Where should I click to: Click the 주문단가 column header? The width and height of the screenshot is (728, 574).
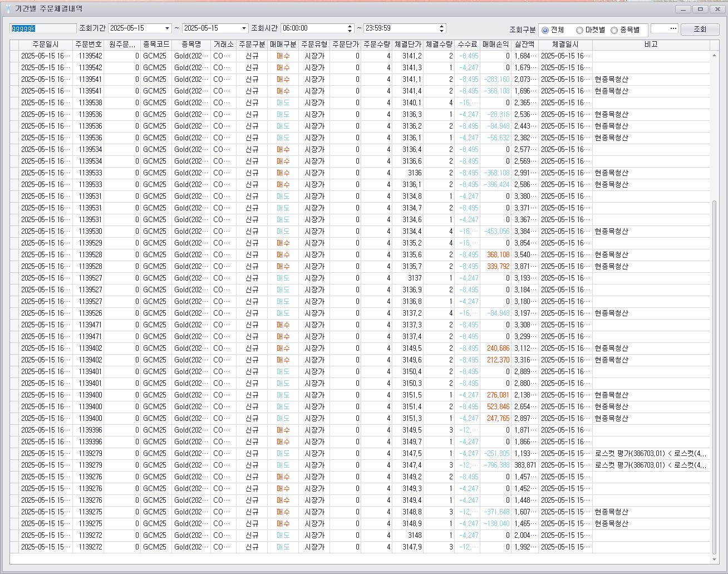tap(346, 45)
